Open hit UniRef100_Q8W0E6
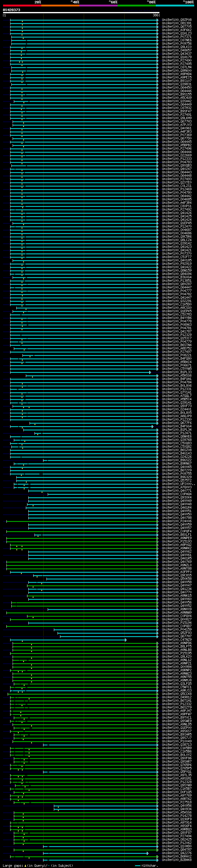The width and height of the screenshot is (197, 868). pos(177,436)
